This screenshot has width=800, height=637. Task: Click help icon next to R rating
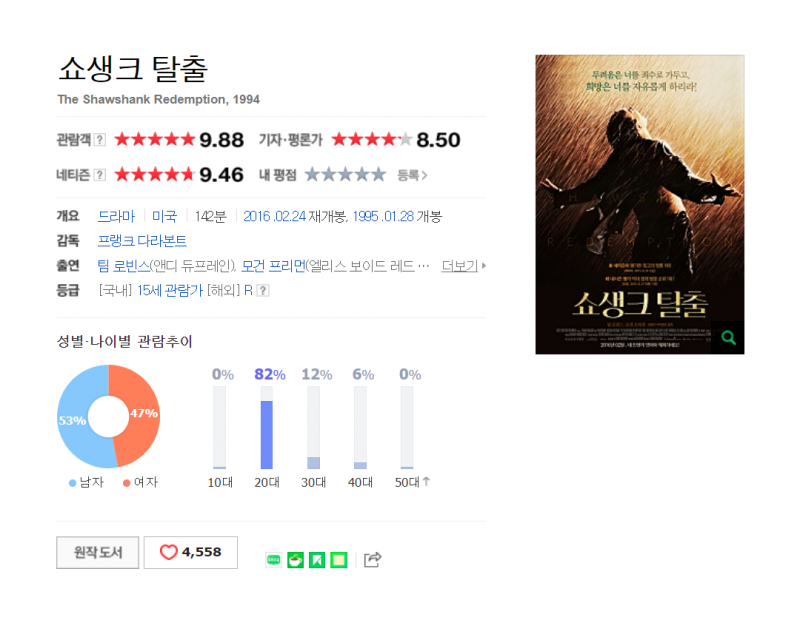coord(263,291)
